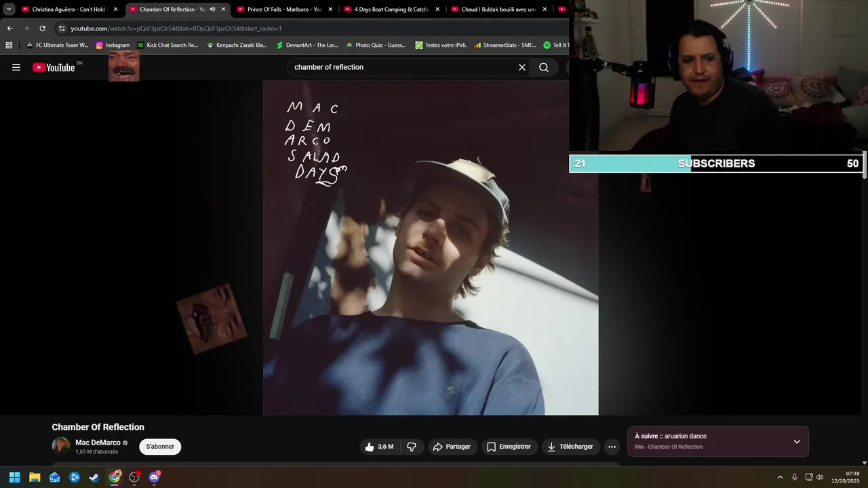Switch to Chaud ! Buldak bouilli tab
The width and height of the screenshot is (868, 488).
click(498, 9)
